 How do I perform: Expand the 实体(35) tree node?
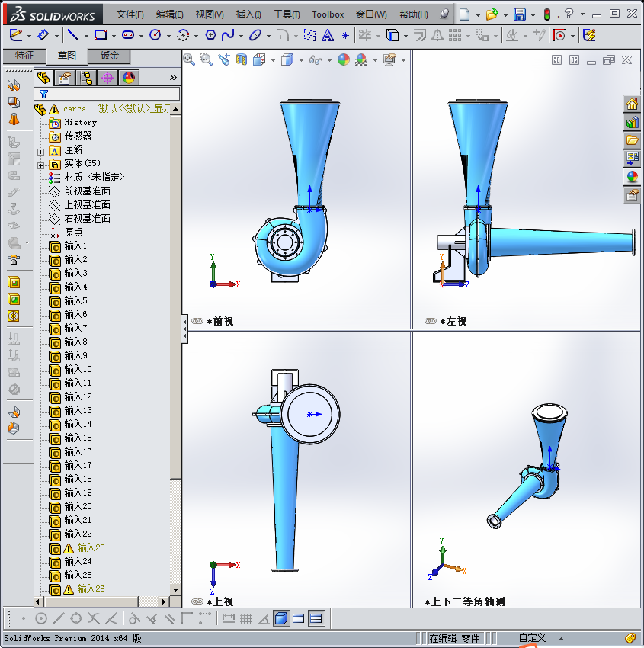(40, 165)
